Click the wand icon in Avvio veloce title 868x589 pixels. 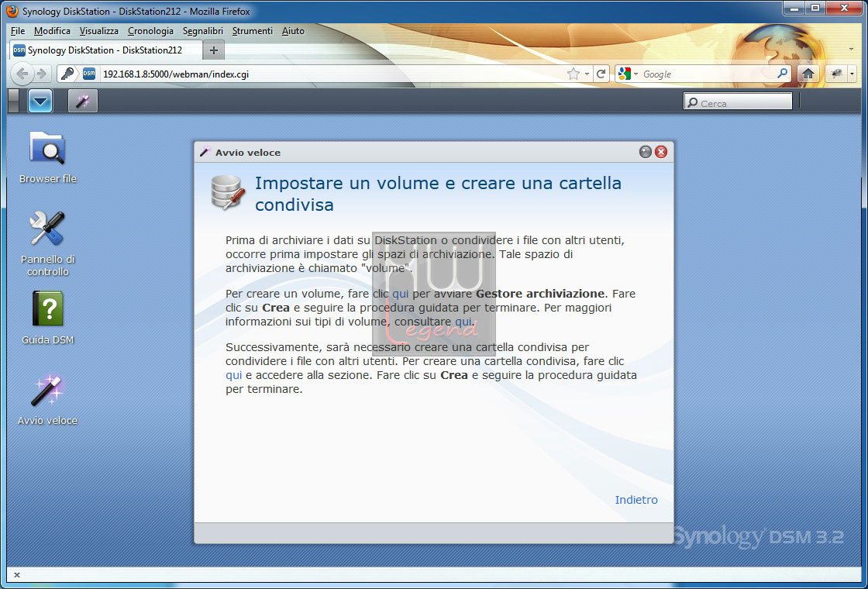(205, 152)
